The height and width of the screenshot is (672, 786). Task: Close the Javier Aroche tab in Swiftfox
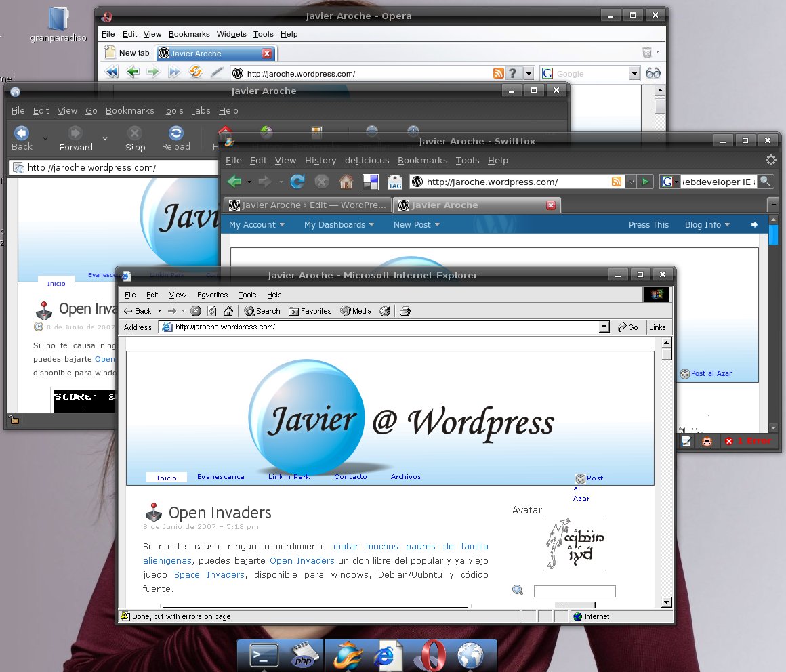[551, 205]
